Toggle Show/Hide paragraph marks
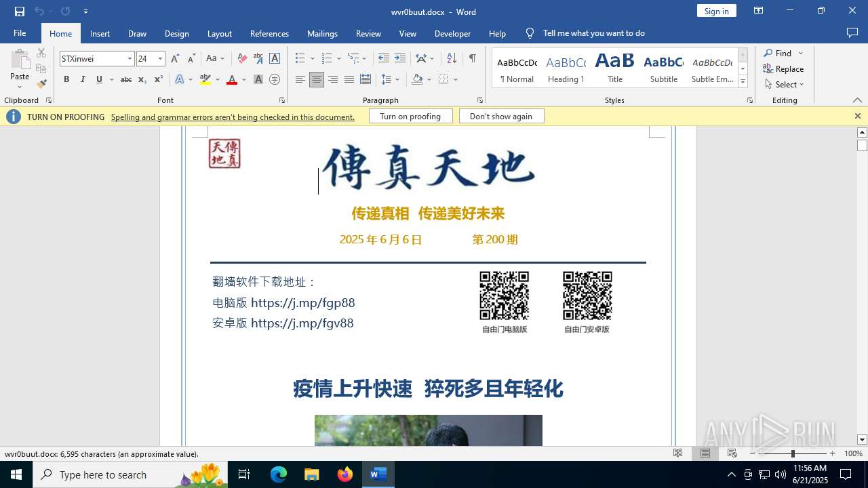868x488 pixels. point(472,58)
